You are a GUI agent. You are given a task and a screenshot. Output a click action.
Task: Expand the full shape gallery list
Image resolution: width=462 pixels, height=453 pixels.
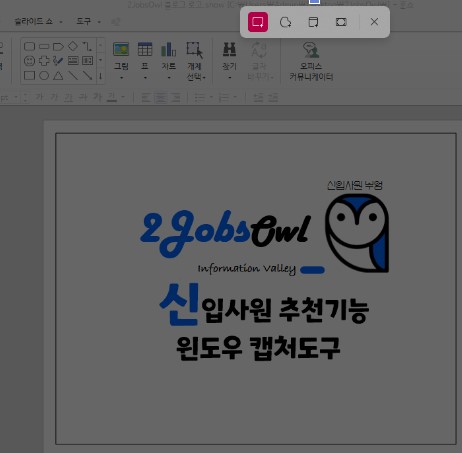100,76
